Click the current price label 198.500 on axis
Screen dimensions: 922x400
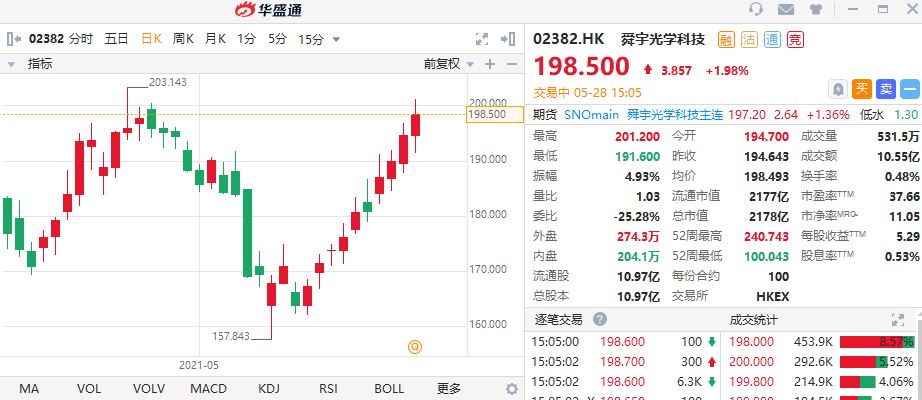[x=494, y=114]
